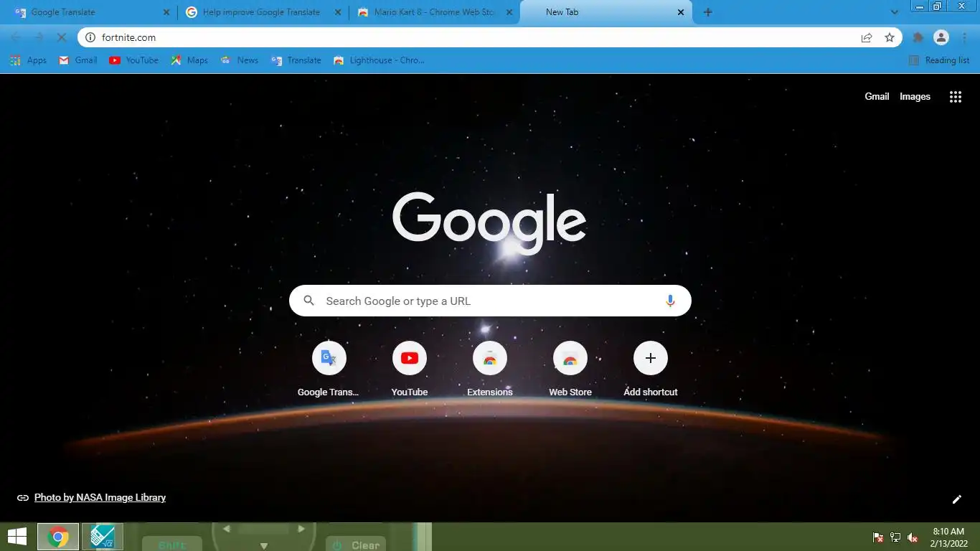
Task: Open Photo by NASA Image Library link
Action: (x=100, y=497)
